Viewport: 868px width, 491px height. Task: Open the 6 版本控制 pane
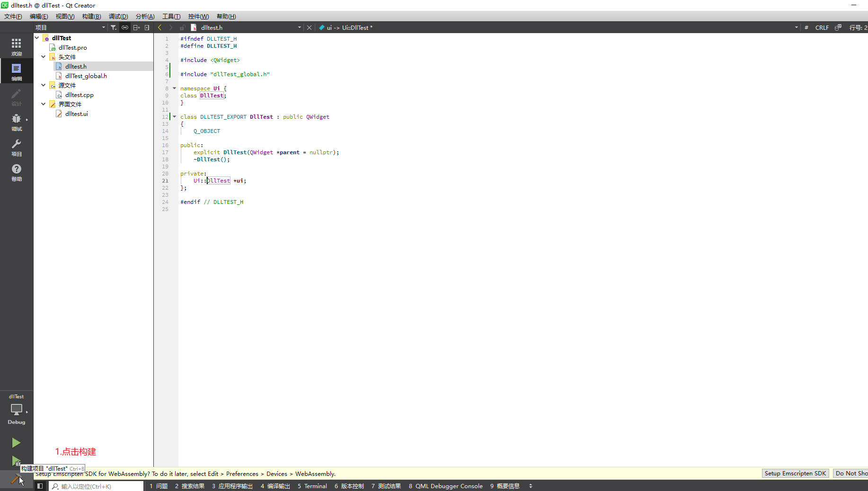[349, 486]
